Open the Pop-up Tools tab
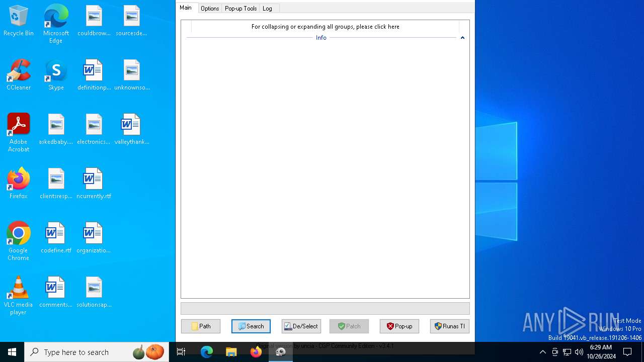 pyautogui.click(x=240, y=9)
